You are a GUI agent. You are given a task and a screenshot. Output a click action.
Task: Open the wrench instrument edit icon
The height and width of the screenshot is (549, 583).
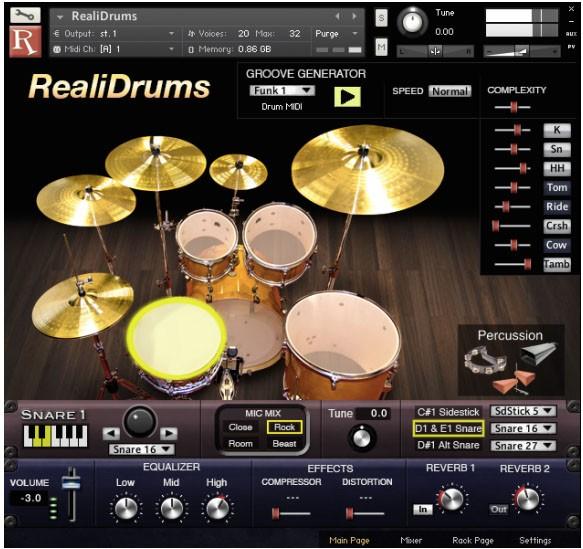25,15
